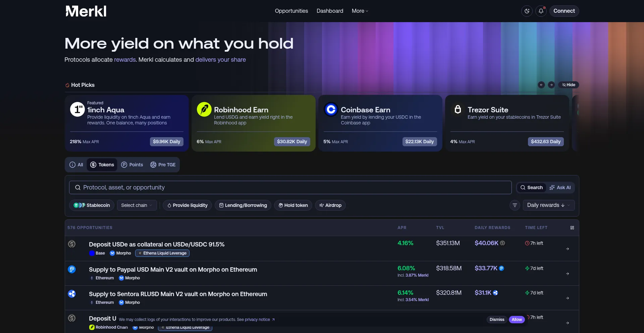Click the USDe token icon in first row
Image resolution: width=644 pixels, height=333 pixels.
click(x=72, y=244)
